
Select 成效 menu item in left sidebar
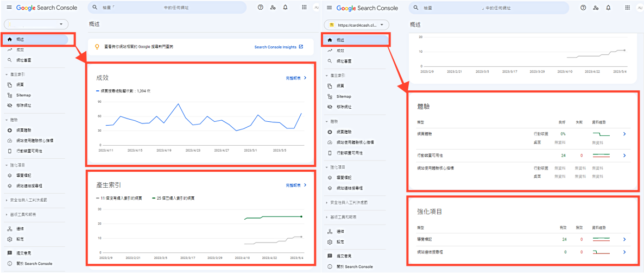pos(20,50)
